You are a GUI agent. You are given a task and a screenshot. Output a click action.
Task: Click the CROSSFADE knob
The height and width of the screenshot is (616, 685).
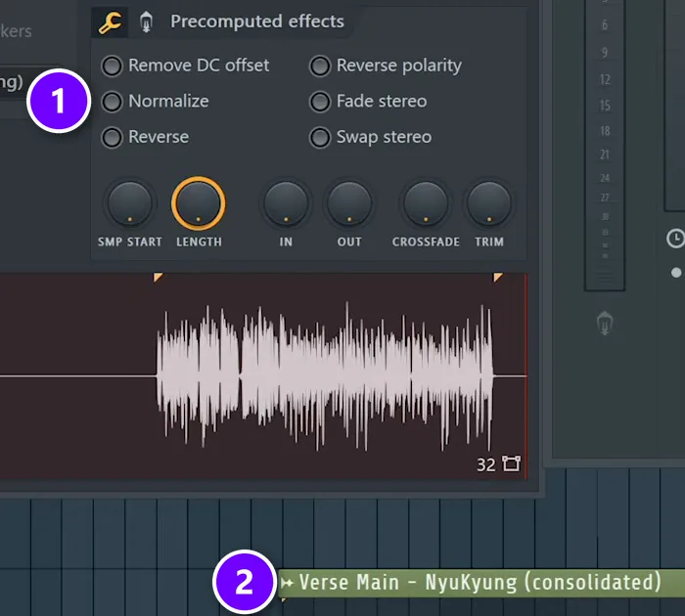point(426,204)
